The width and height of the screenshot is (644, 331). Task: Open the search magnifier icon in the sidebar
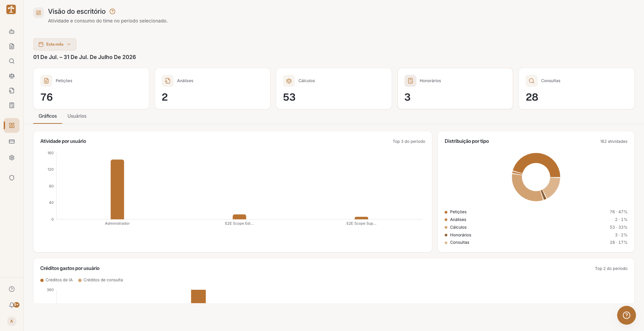[12, 61]
